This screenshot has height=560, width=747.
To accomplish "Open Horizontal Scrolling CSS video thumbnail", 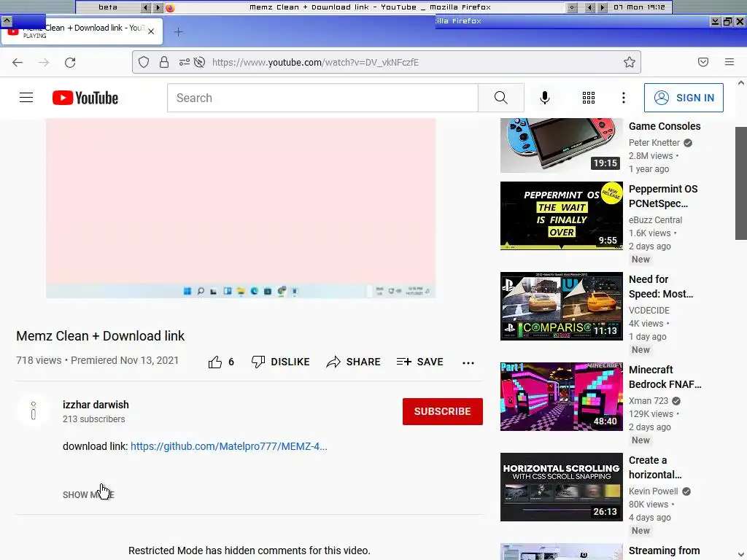I will coord(561,487).
